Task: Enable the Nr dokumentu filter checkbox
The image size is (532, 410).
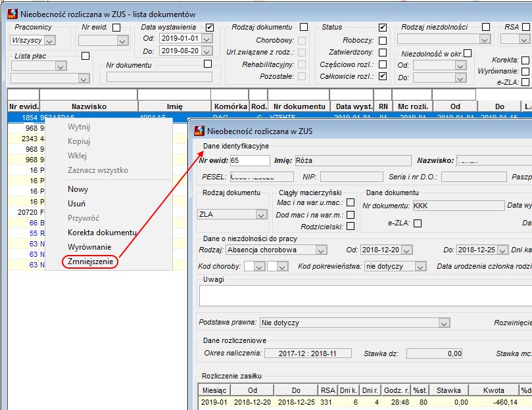Action: click(x=208, y=64)
